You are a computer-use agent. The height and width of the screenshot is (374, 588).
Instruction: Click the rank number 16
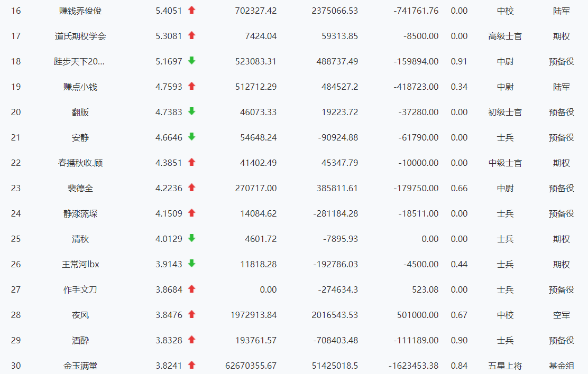tap(16, 11)
